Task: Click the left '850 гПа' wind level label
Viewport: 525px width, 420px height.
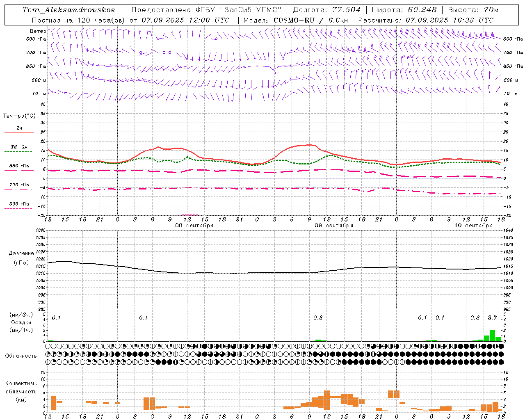Action: click(36, 66)
